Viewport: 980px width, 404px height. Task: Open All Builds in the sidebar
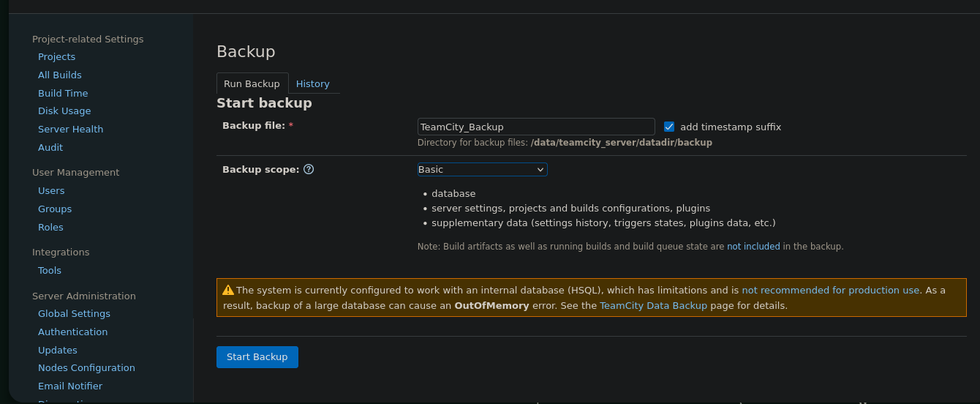point(60,75)
